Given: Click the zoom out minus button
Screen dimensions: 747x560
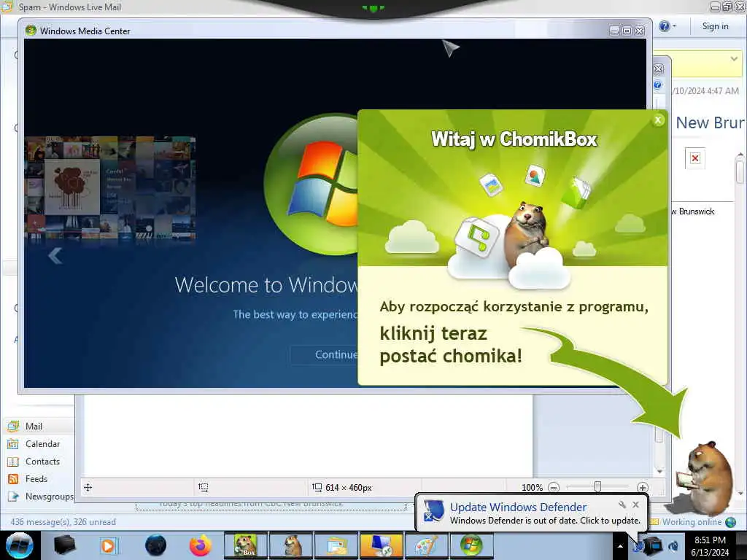Looking at the screenshot, I should click(x=554, y=488).
